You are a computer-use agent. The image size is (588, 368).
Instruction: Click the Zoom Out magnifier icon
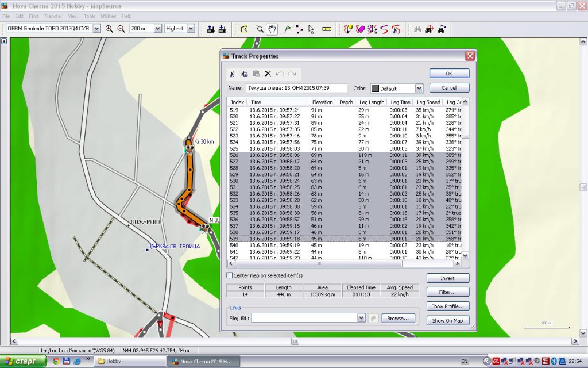[121, 29]
